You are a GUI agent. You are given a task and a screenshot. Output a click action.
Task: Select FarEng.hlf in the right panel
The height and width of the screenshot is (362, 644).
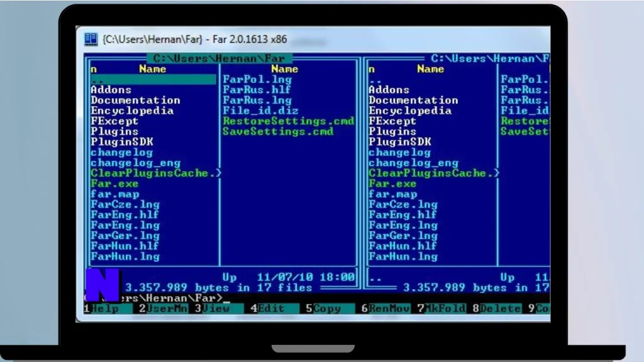pos(402,215)
